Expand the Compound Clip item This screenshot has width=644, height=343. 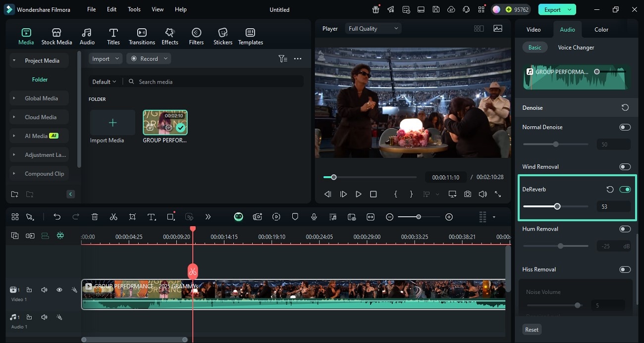pyautogui.click(x=14, y=173)
